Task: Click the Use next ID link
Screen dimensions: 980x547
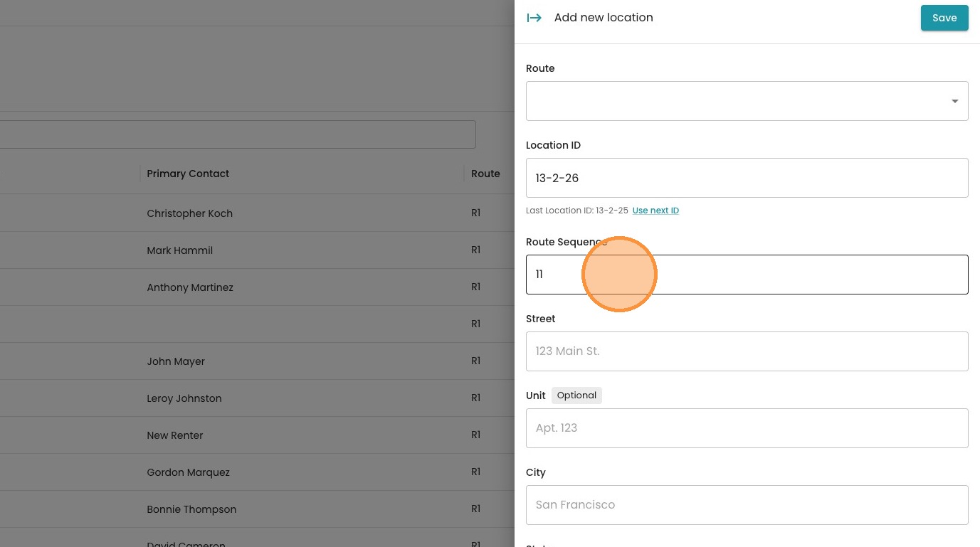Action: (x=655, y=211)
